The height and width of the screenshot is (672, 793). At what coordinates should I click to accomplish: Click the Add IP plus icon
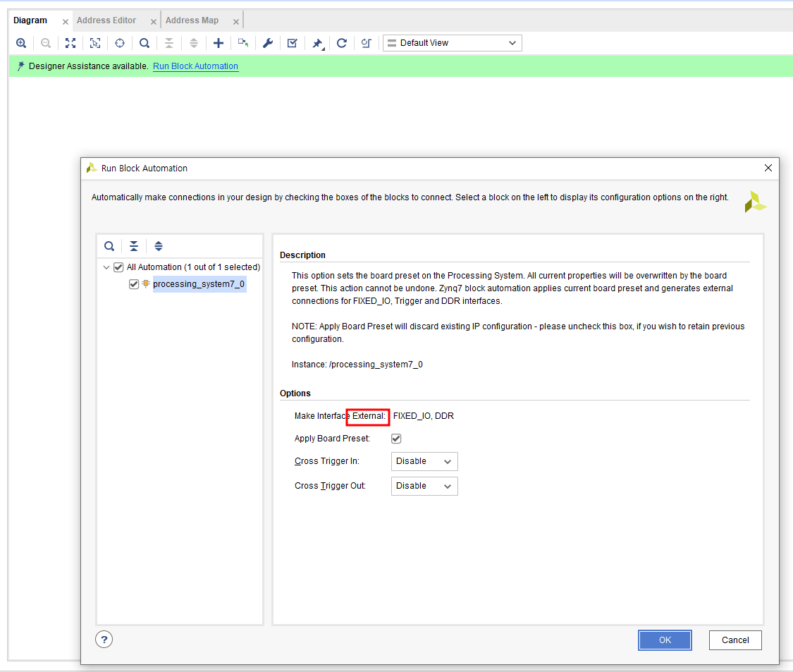pyautogui.click(x=219, y=43)
